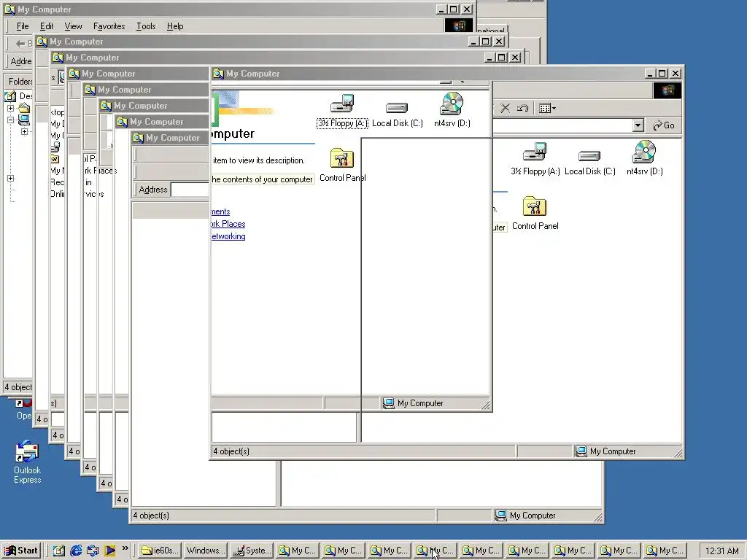The image size is (747, 560).
Task: Expand the quick launch overflow chevron
Action: click(x=125, y=548)
